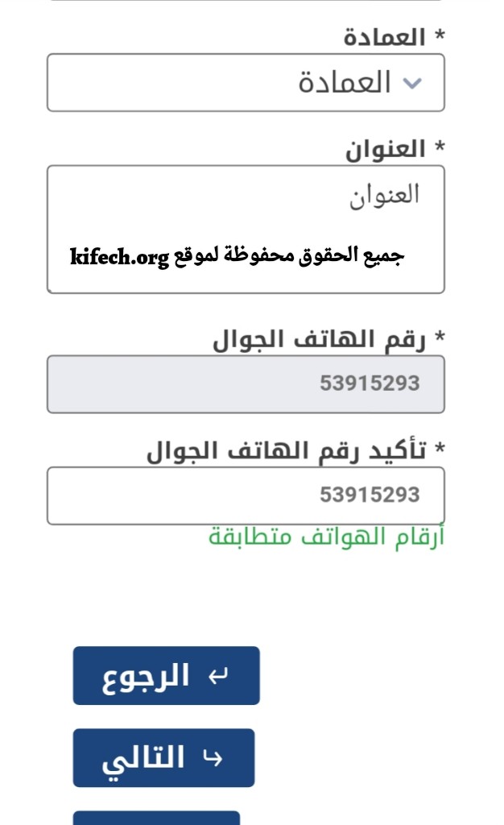
Task: Open the العمادة dropdown list
Action: click(246, 83)
